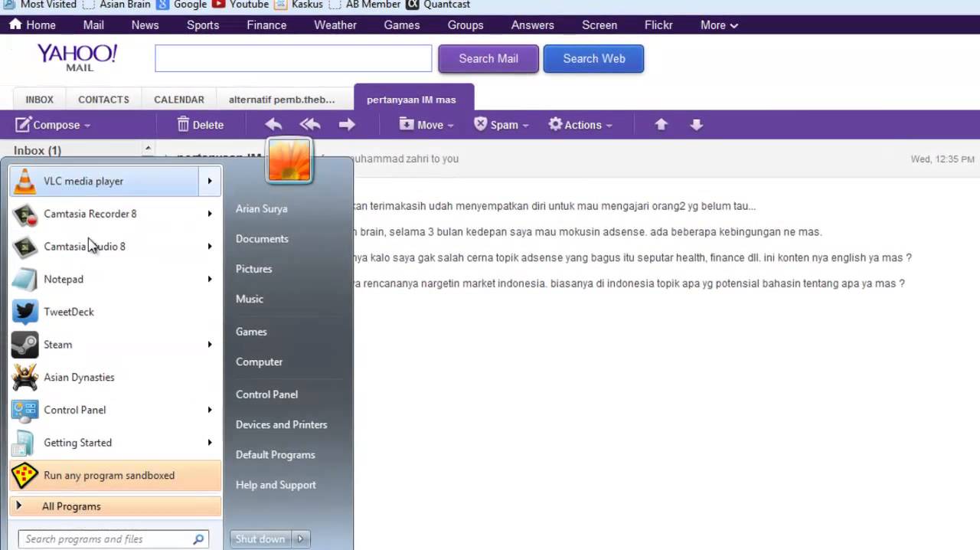
Task: Click the Forward arrow icon
Action: click(x=347, y=125)
